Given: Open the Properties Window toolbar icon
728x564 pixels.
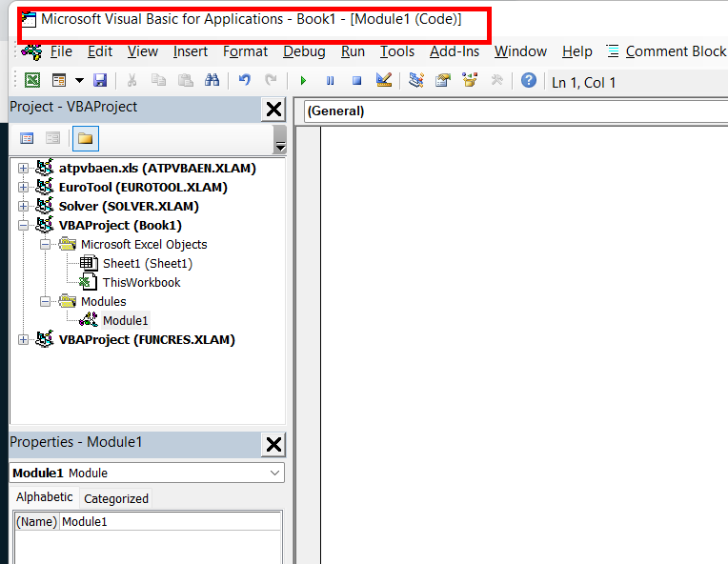Looking at the screenshot, I should [x=443, y=81].
